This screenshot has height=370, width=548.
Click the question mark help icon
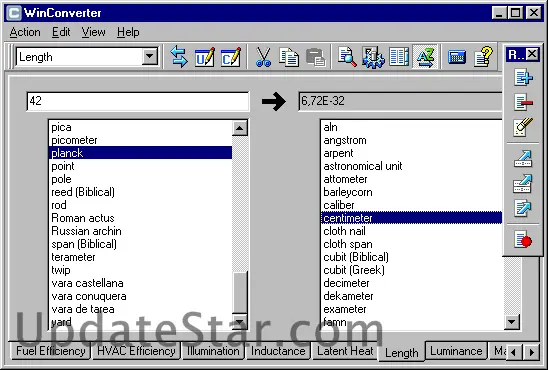(x=483, y=57)
